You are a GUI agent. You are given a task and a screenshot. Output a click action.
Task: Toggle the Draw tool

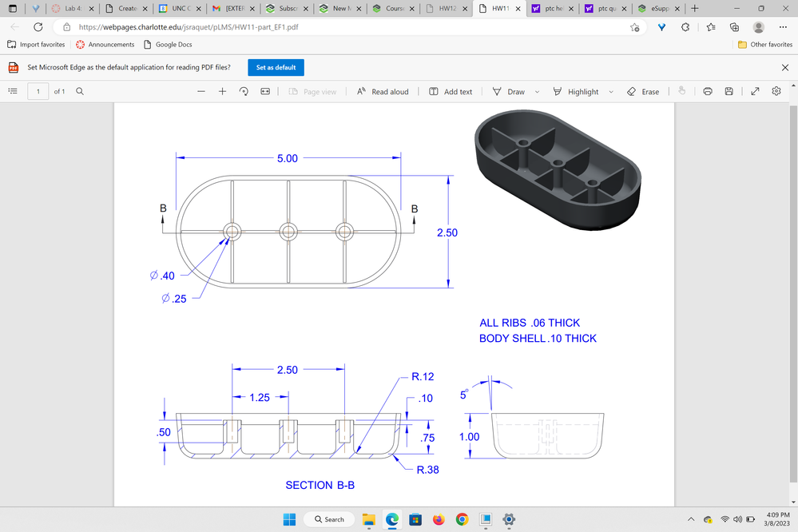tap(508, 92)
